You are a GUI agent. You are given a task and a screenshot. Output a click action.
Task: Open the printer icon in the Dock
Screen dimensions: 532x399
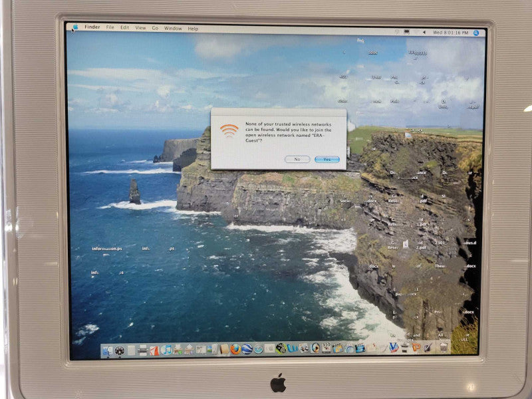point(143,350)
